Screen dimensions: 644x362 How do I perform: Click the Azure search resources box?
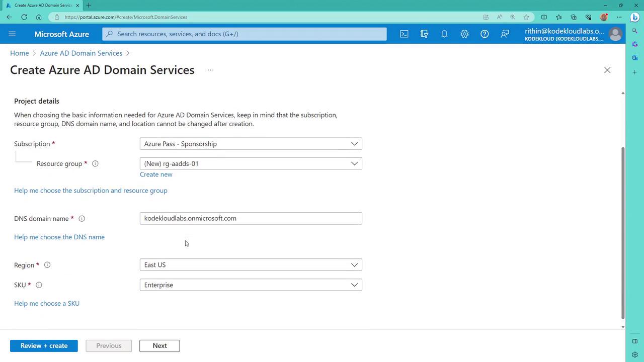245,34
